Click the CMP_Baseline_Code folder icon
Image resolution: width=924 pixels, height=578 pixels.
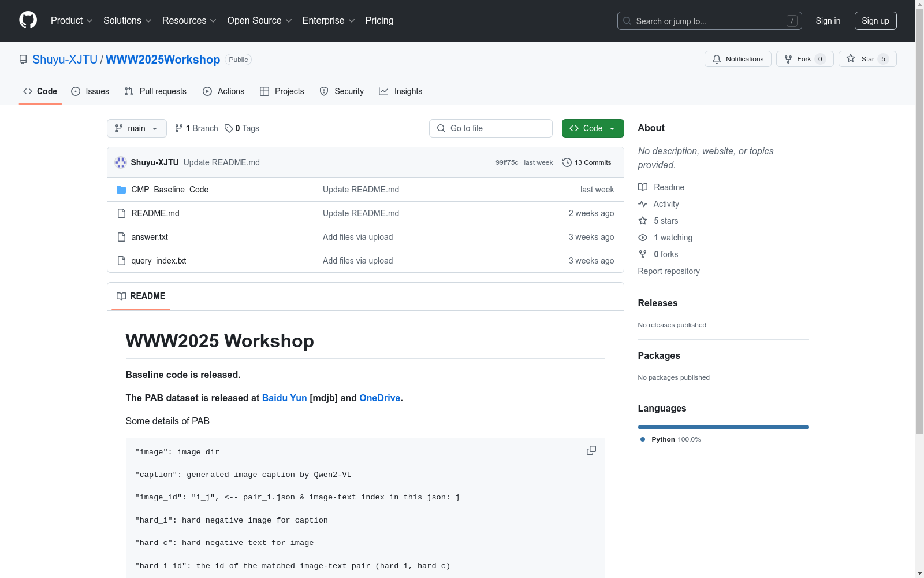tap(121, 190)
